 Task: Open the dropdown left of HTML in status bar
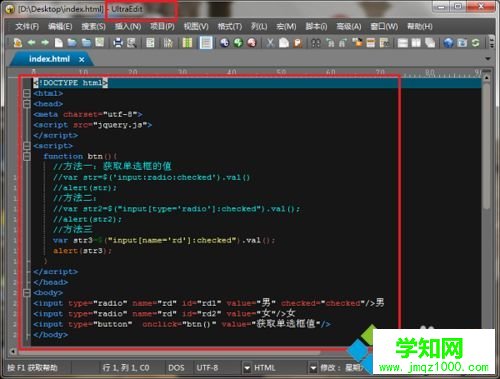click(x=247, y=368)
